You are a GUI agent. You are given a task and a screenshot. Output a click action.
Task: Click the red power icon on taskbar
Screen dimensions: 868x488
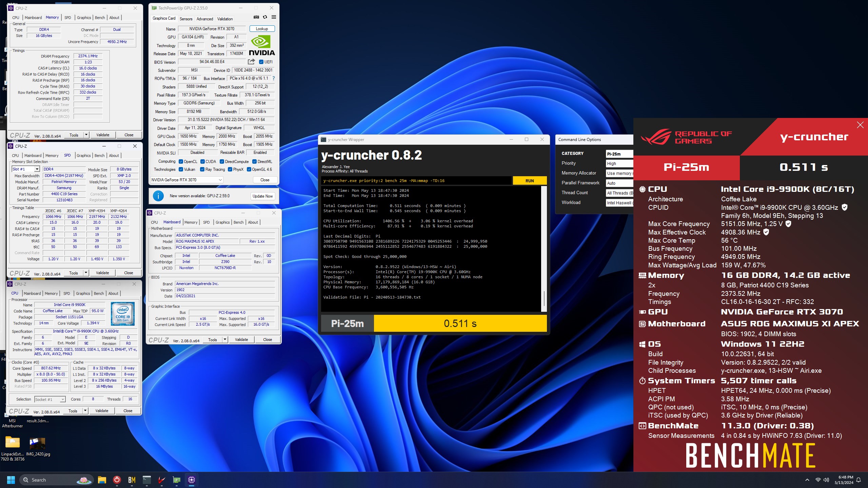[117, 480]
